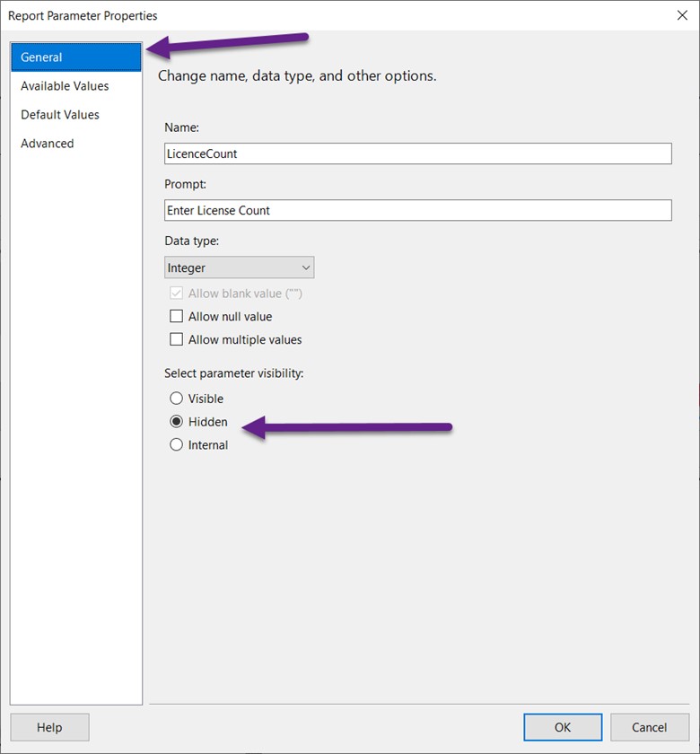Click Cancel to discard changes
Viewport: 700px width, 754px height.
(x=649, y=727)
